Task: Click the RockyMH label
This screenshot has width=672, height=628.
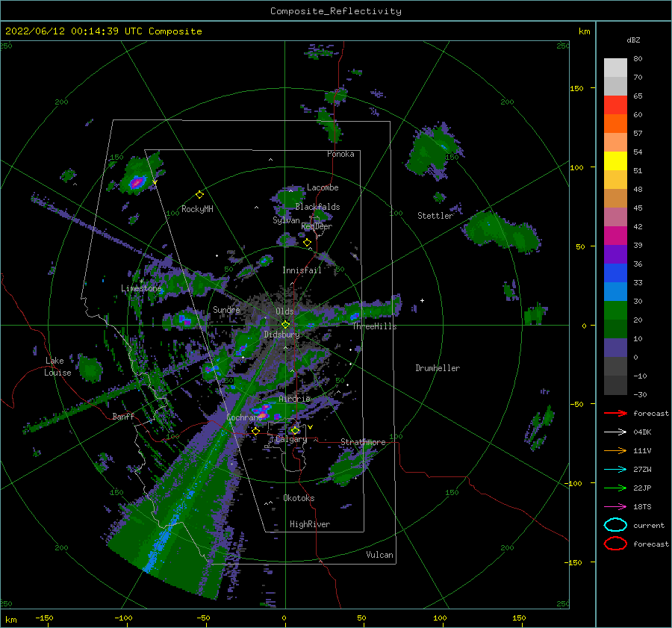Action: pos(197,209)
